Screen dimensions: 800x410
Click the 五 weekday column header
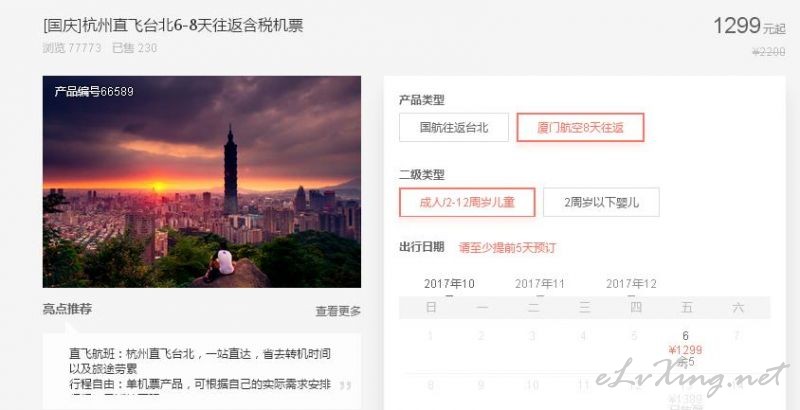(x=686, y=308)
